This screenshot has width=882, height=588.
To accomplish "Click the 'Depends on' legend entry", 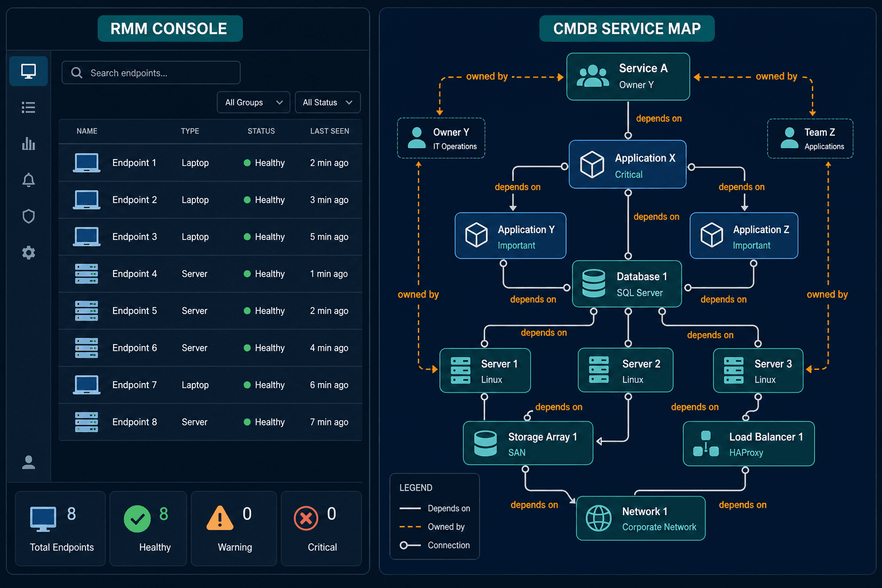I will click(435, 508).
